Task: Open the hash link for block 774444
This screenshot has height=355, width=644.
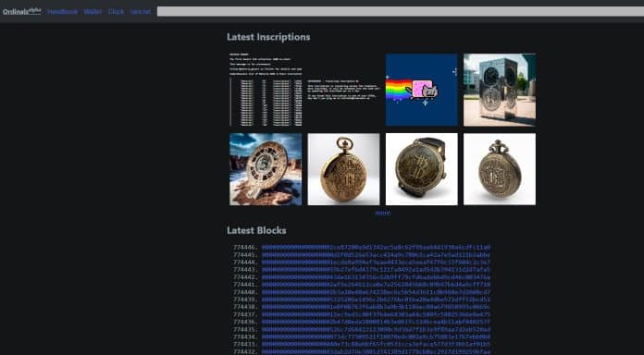Action: pyautogui.click(x=377, y=263)
